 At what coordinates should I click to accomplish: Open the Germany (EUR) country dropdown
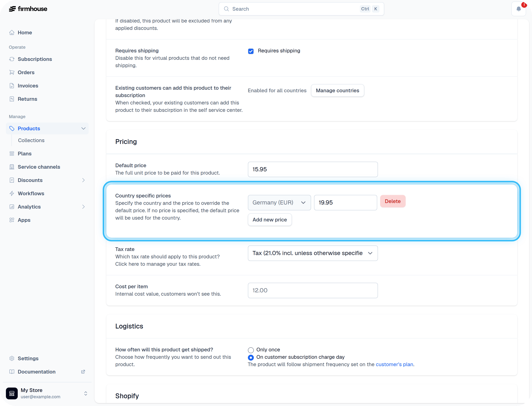coord(279,203)
